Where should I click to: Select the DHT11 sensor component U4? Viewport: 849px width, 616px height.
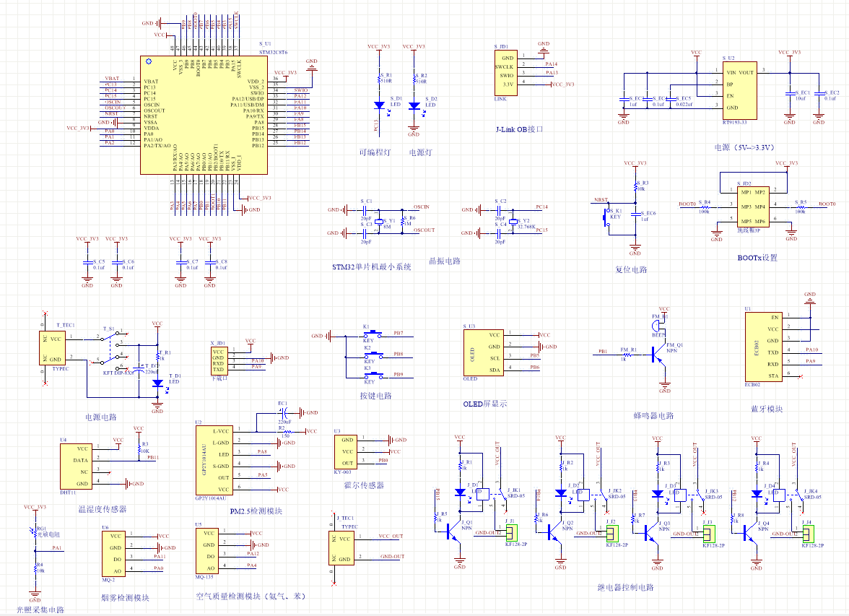[76, 466]
